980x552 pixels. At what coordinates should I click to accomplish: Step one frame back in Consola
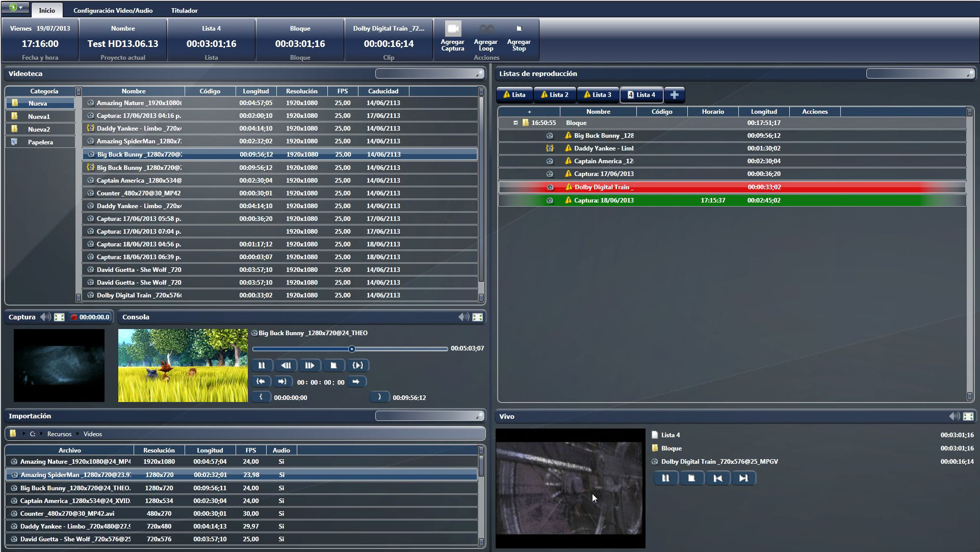click(286, 365)
